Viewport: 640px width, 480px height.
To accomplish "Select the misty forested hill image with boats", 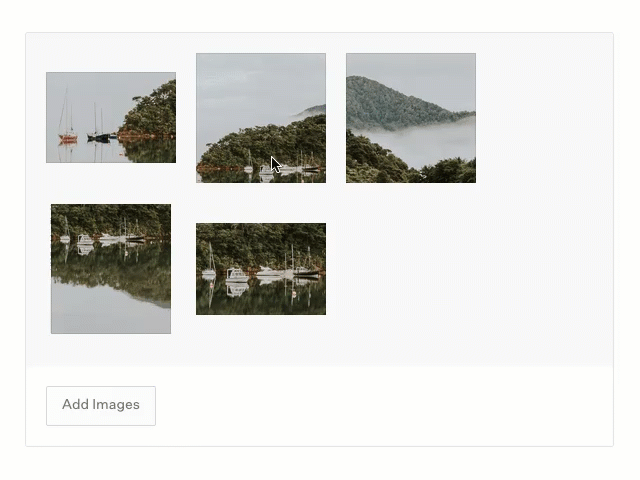I will click(261, 118).
